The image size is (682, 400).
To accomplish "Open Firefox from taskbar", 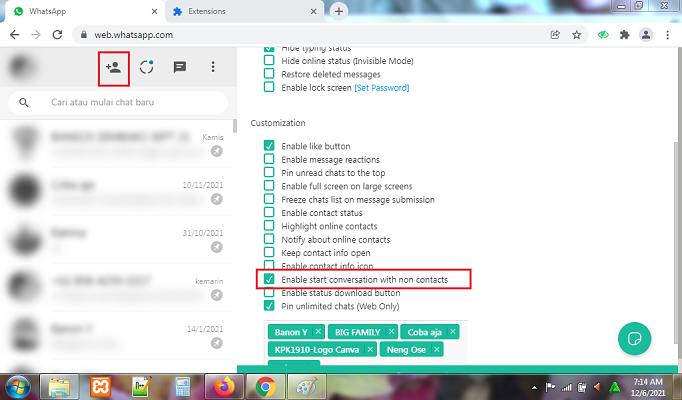I will [x=224, y=386].
